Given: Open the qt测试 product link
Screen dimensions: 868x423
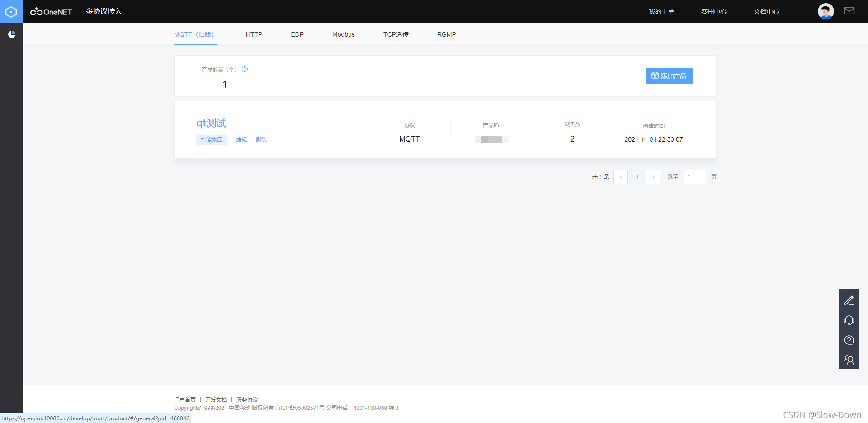Looking at the screenshot, I should coord(211,123).
